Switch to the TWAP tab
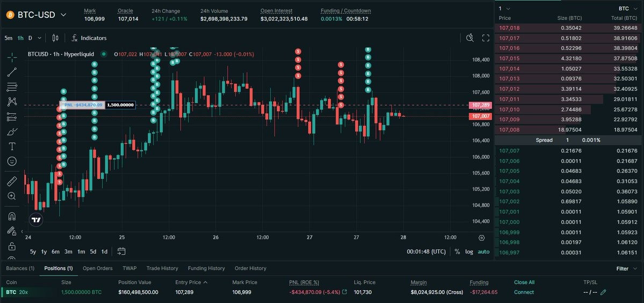644x303 pixels. [x=129, y=268]
